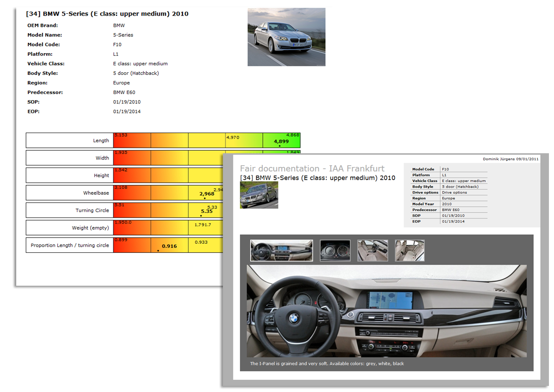Click the "5,153" value in the Length bar
This screenshot has height=392, width=554.
(x=121, y=135)
